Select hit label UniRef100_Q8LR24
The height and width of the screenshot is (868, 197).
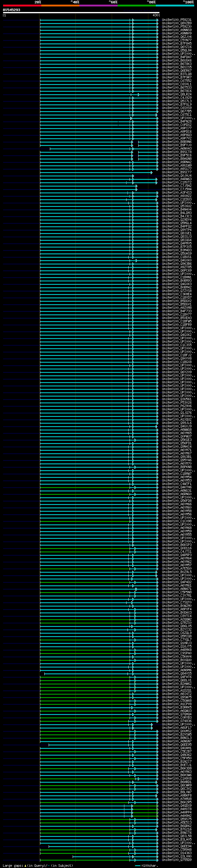177,94
